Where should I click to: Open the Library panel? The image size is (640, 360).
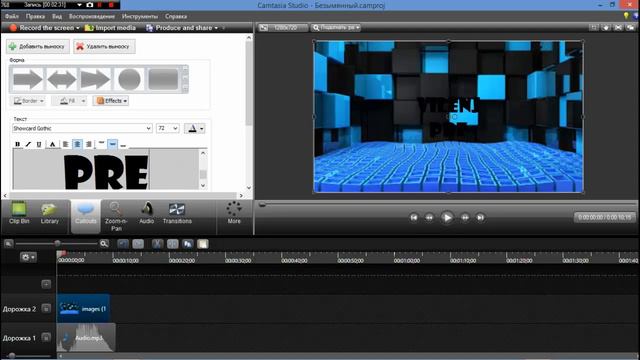pos(49,213)
